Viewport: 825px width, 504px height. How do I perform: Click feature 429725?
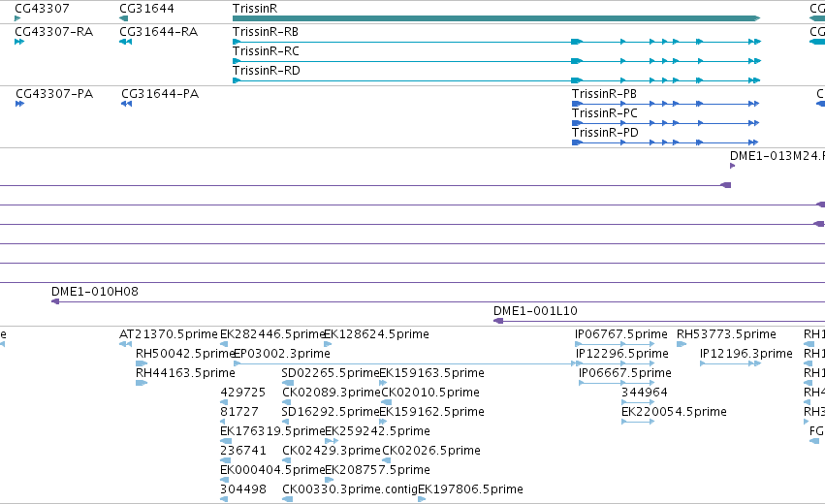[242, 393]
